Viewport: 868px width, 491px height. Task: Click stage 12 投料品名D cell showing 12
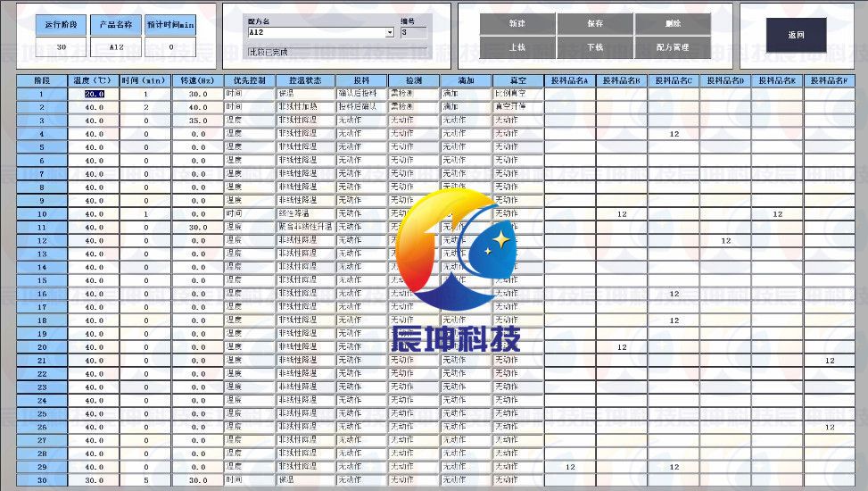726,240
